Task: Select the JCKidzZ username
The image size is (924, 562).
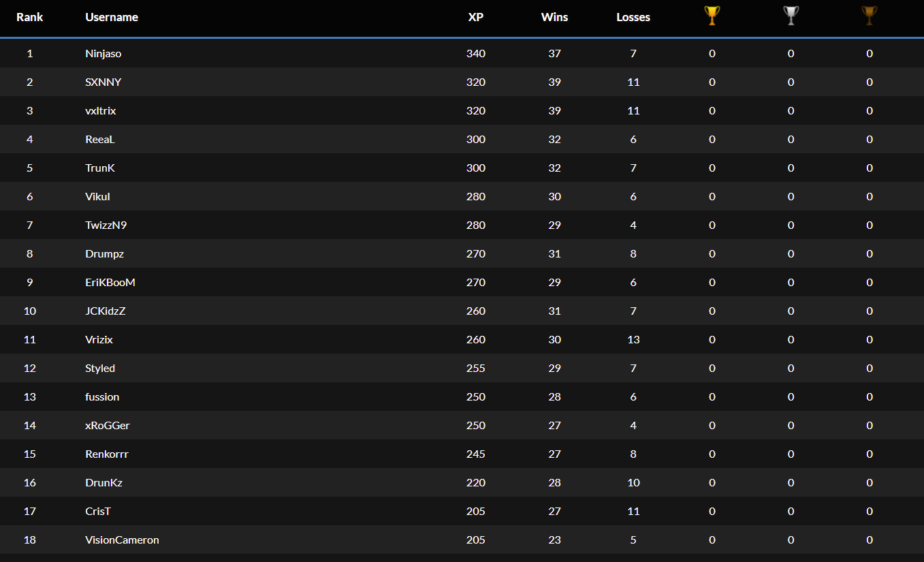Action: coord(106,311)
